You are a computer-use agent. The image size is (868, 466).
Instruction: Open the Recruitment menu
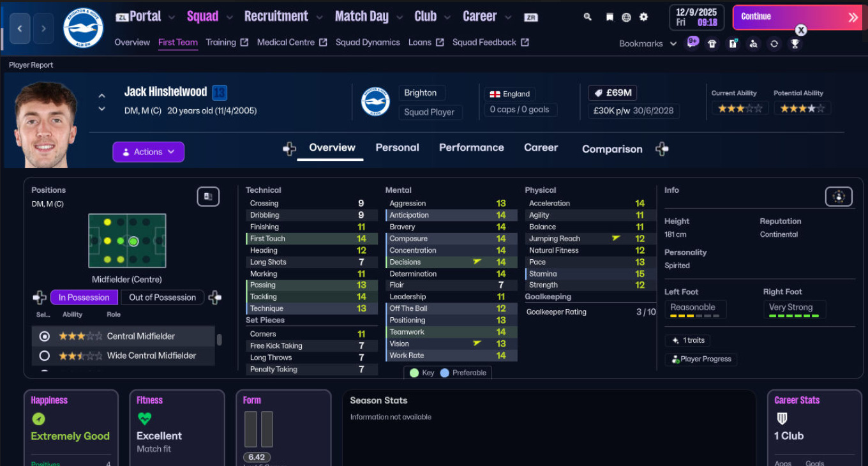276,17
